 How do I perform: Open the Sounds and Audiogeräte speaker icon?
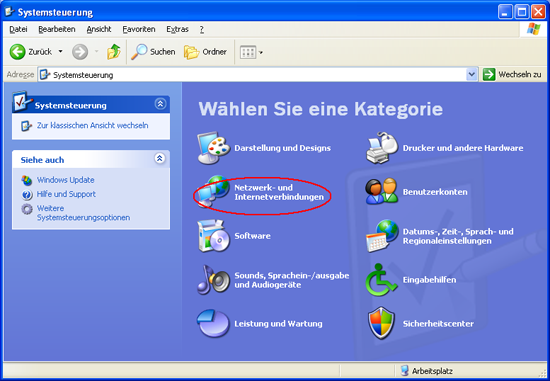tap(213, 280)
